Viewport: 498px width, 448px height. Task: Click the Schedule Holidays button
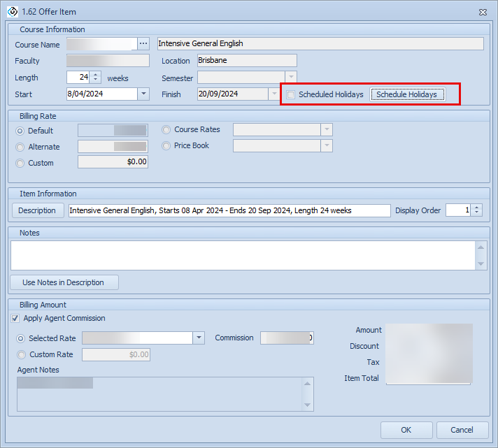(x=407, y=95)
